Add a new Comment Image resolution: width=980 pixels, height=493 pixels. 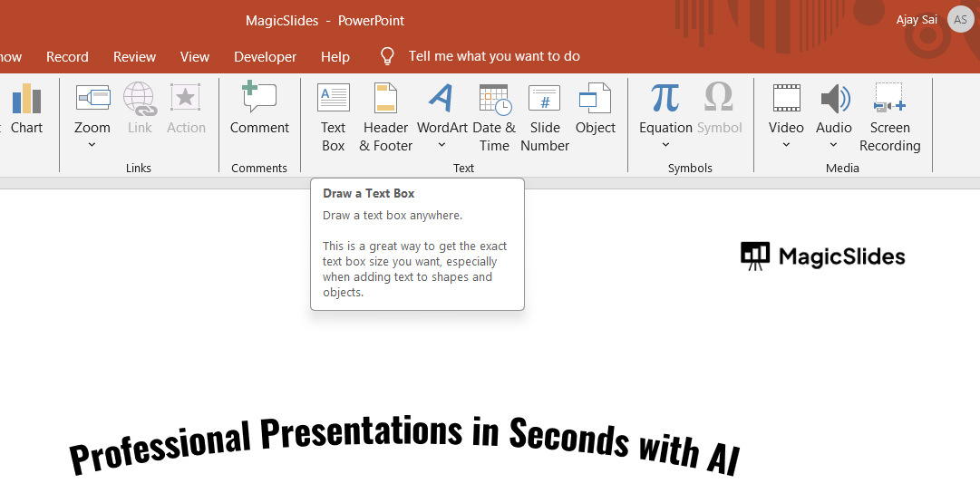coord(259,108)
